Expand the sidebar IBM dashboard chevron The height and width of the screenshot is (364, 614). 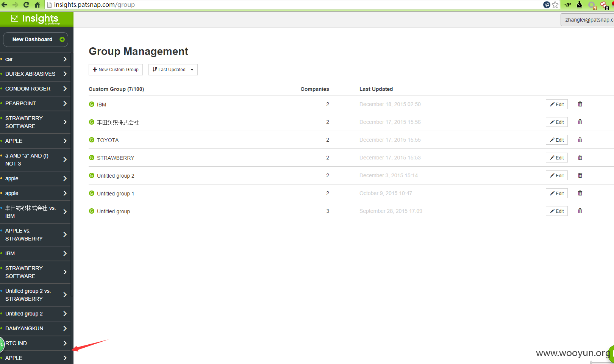click(x=65, y=253)
